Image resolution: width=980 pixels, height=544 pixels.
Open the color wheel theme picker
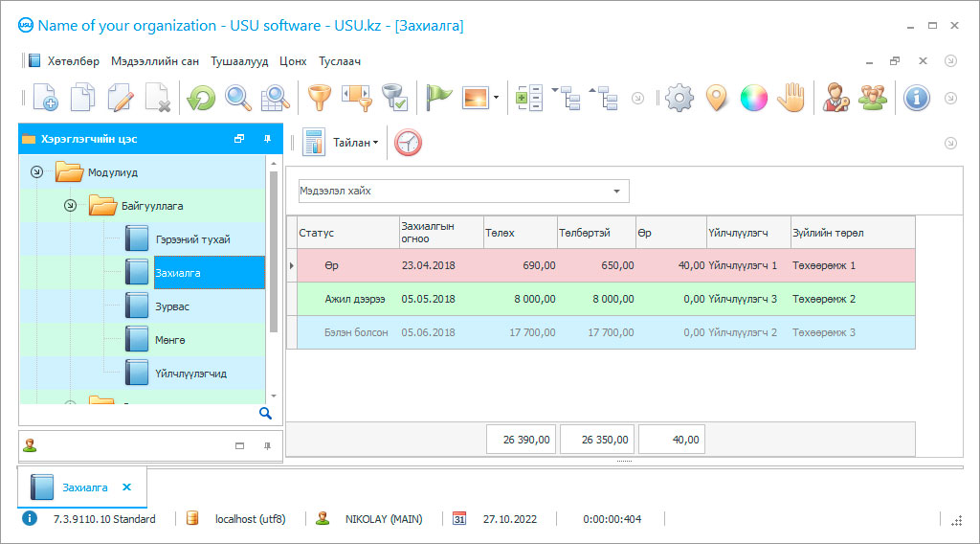[753, 98]
